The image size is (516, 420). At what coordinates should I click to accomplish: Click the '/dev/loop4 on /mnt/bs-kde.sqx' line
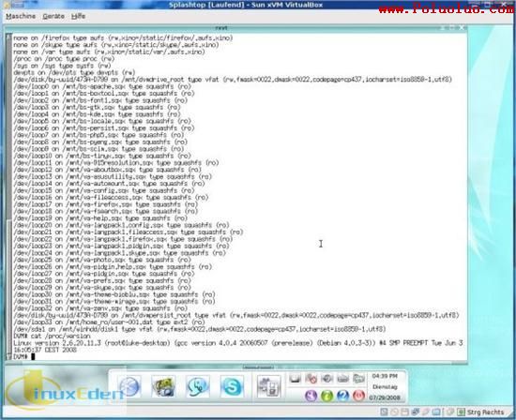point(97,114)
